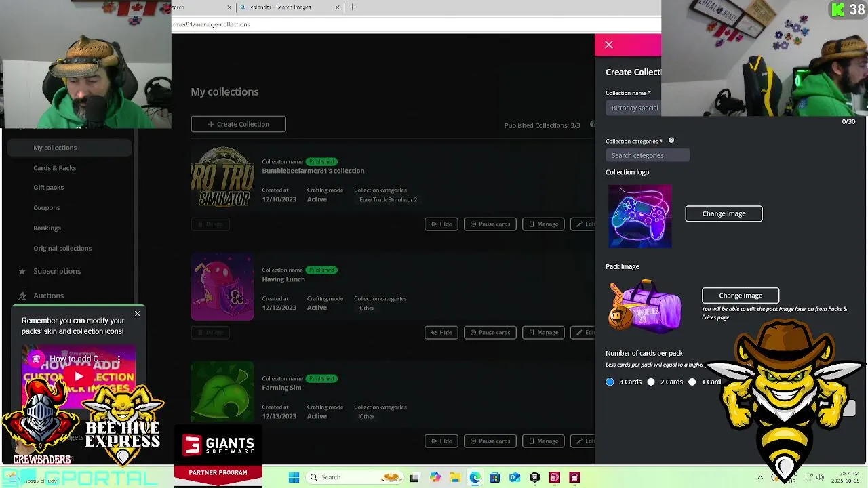The height and width of the screenshot is (488, 868).
Task: Open Subscriptions section in sidebar
Action: [57, 271]
